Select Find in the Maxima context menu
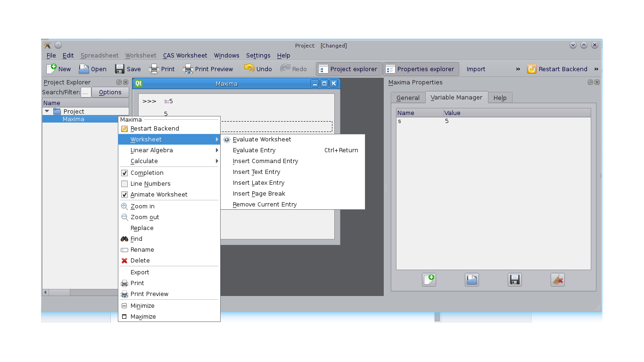This screenshot has height=362, width=644. click(136, 239)
